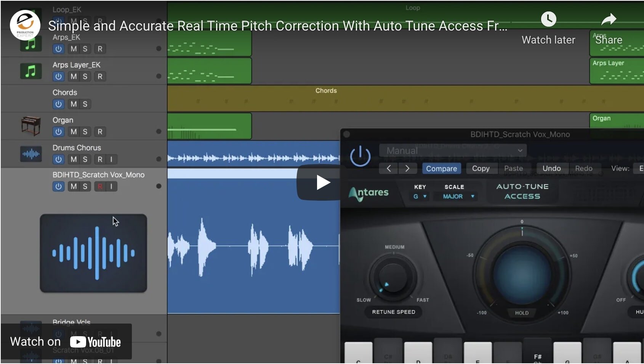644x364 pixels.
Task: Enable input monitoring on Drums Chorus
Action: [x=111, y=159]
